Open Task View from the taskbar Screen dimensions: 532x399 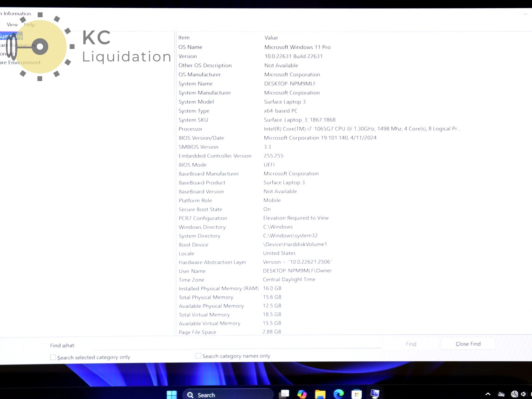coord(284,394)
